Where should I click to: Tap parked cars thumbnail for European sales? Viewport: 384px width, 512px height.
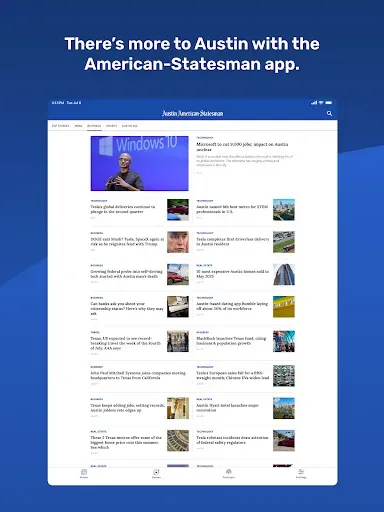(284, 376)
